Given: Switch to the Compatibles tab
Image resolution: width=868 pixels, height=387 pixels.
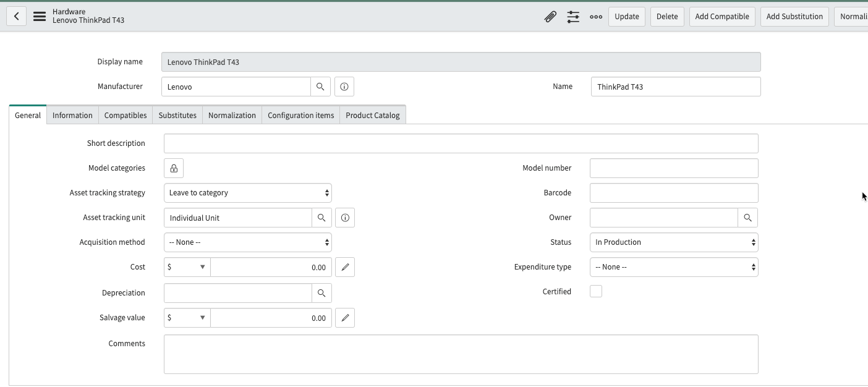Looking at the screenshot, I should [126, 115].
